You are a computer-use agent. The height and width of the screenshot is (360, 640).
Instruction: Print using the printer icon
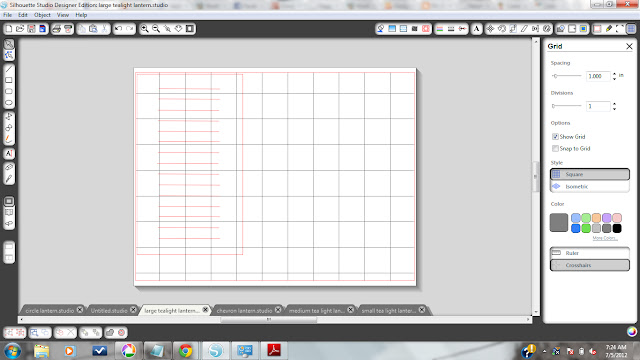(x=57, y=29)
